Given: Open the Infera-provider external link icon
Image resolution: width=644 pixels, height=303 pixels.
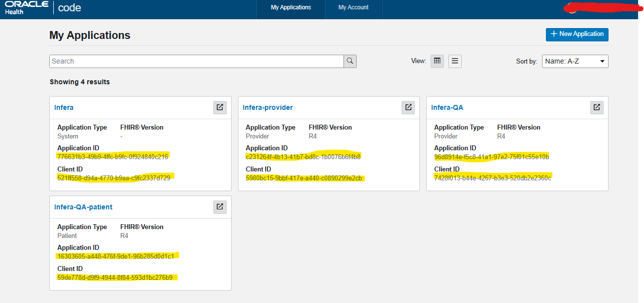Looking at the screenshot, I should click(408, 107).
